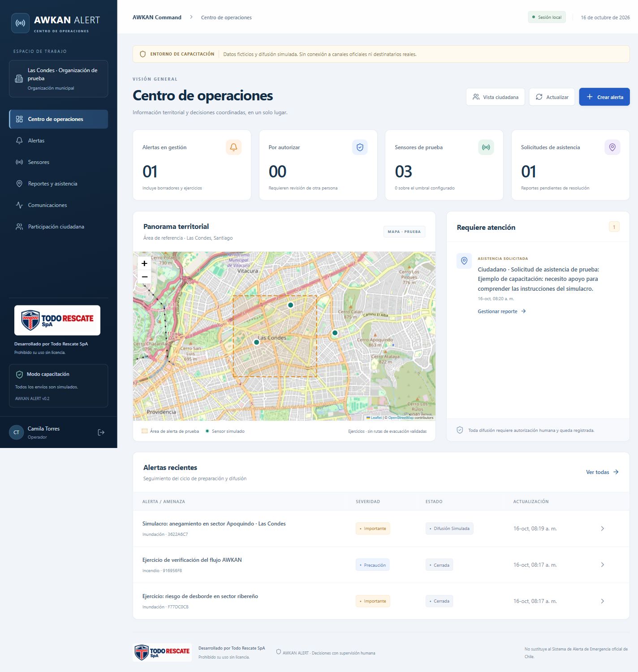Click the date 16 de octubre de 2026

[605, 17]
